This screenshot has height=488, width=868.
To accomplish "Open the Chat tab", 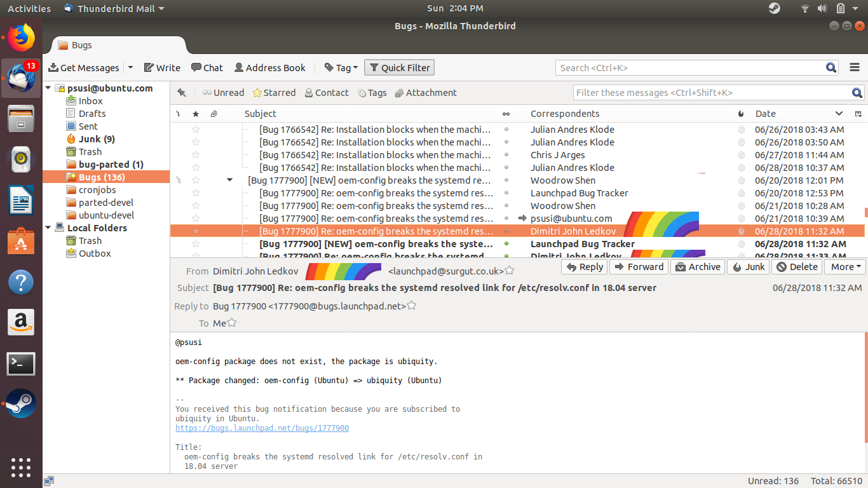I will coord(207,68).
